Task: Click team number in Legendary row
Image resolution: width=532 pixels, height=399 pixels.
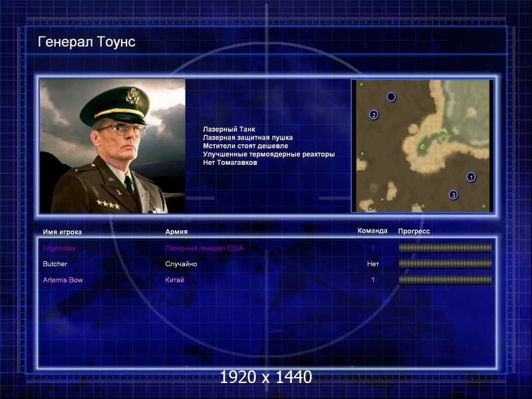Action: (x=373, y=248)
